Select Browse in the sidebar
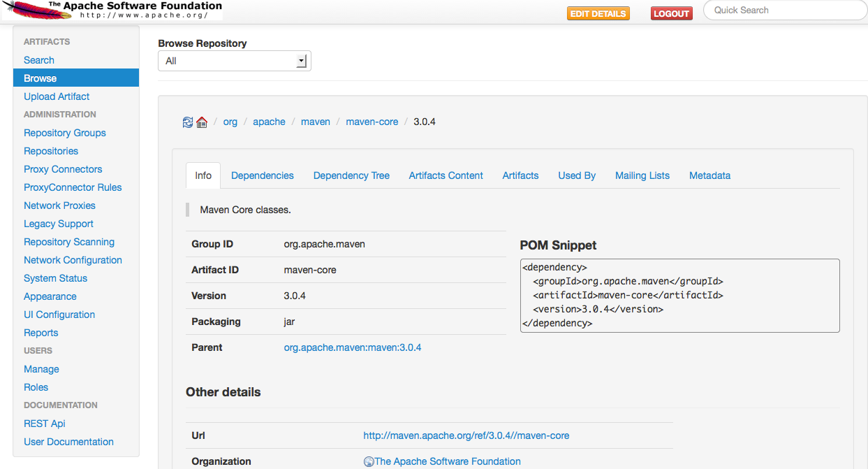Image resolution: width=868 pixels, height=469 pixels. pyautogui.click(x=76, y=78)
